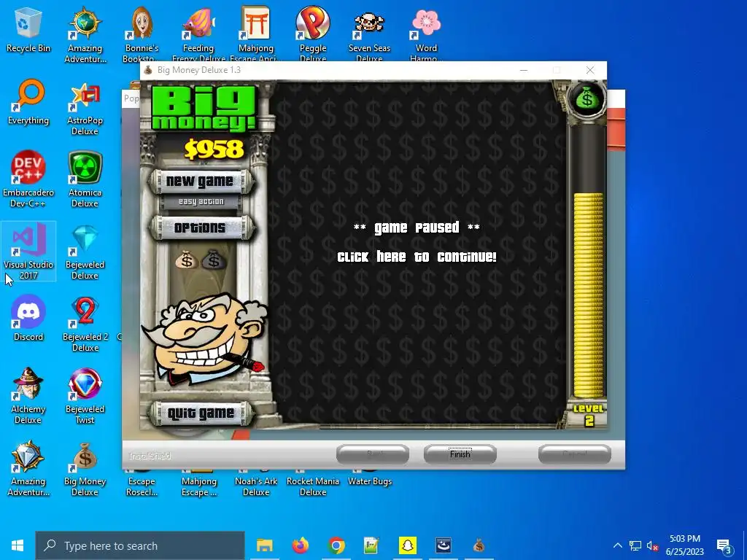747x560 pixels.
Task: Launch the Rocket Mania Deluxe desktop icon
Action: pos(312,484)
